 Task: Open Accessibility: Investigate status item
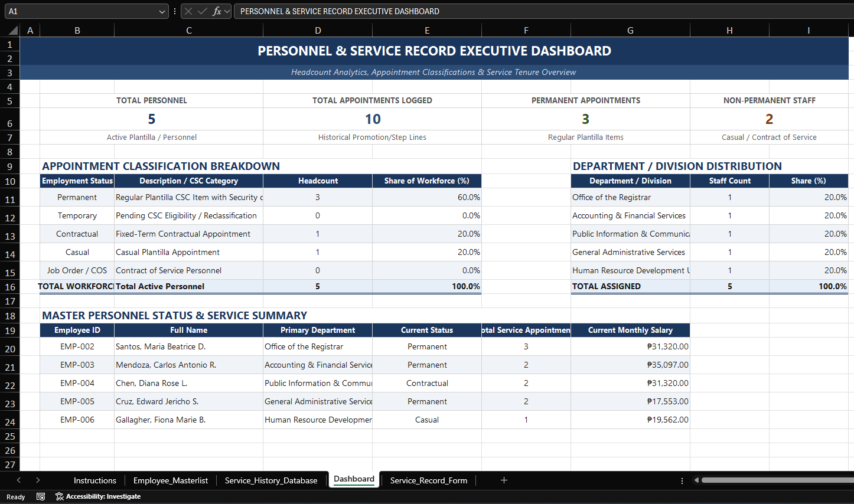(x=98, y=497)
